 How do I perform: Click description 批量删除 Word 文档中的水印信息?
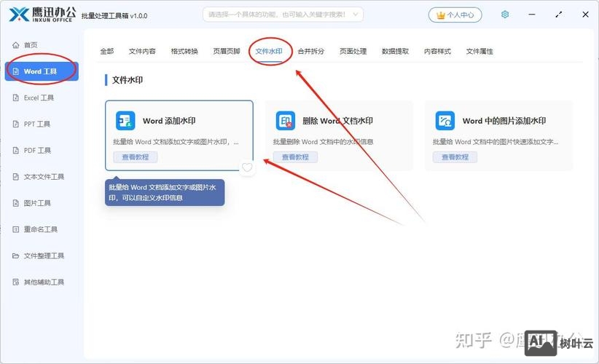tap(324, 142)
